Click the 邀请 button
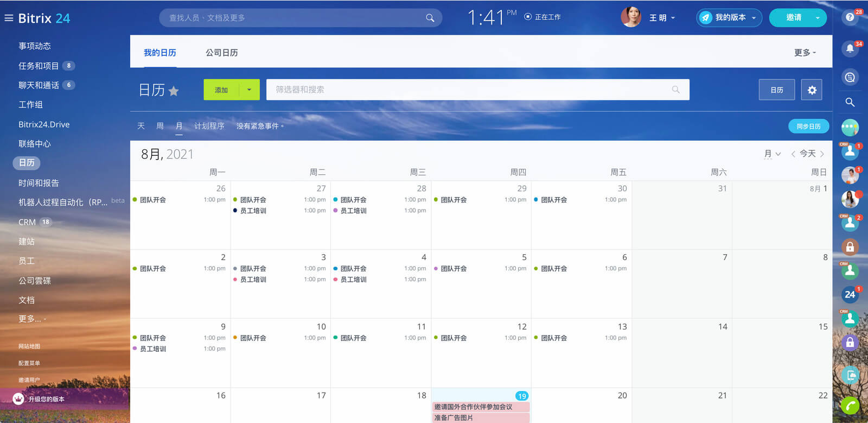 [794, 18]
